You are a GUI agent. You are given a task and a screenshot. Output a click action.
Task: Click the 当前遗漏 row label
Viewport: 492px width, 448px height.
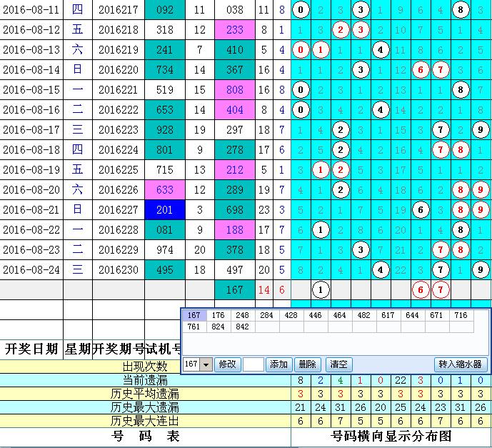(x=145, y=380)
